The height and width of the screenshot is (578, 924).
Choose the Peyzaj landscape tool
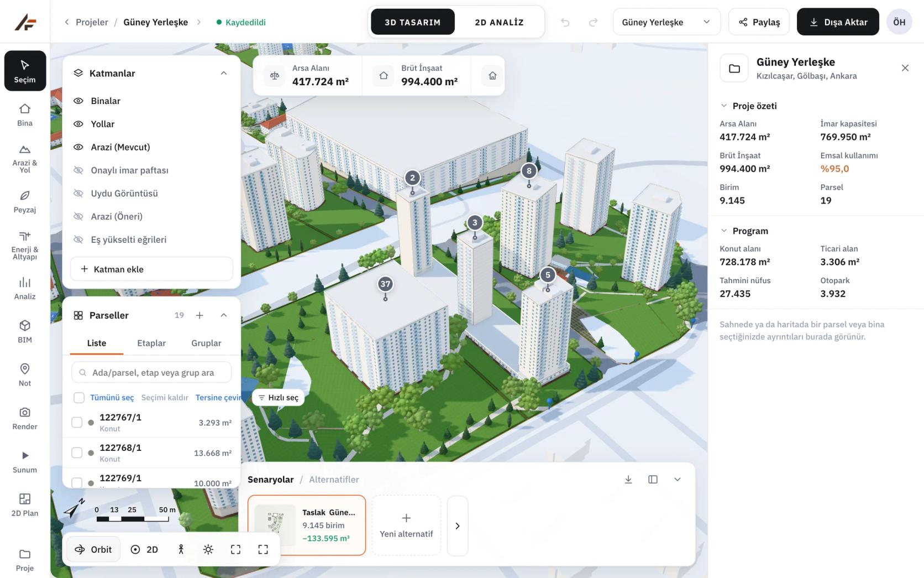click(25, 202)
